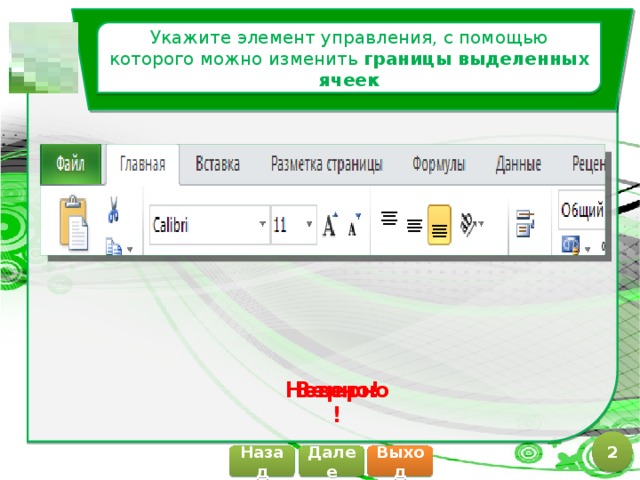The image size is (640, 480).
Task: Click the Middle Align icon
Action: click(x=414, y=226)
